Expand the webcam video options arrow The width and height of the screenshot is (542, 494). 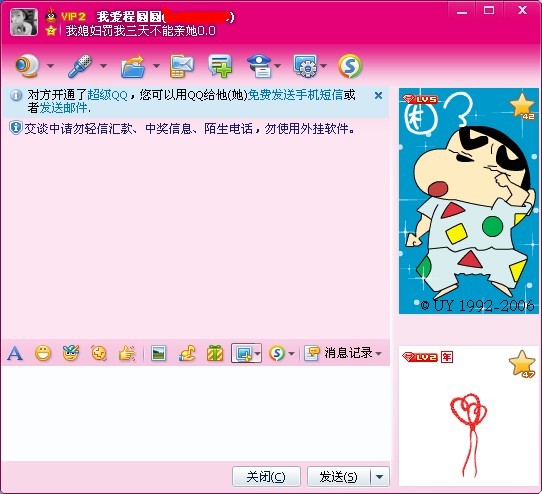50,66
